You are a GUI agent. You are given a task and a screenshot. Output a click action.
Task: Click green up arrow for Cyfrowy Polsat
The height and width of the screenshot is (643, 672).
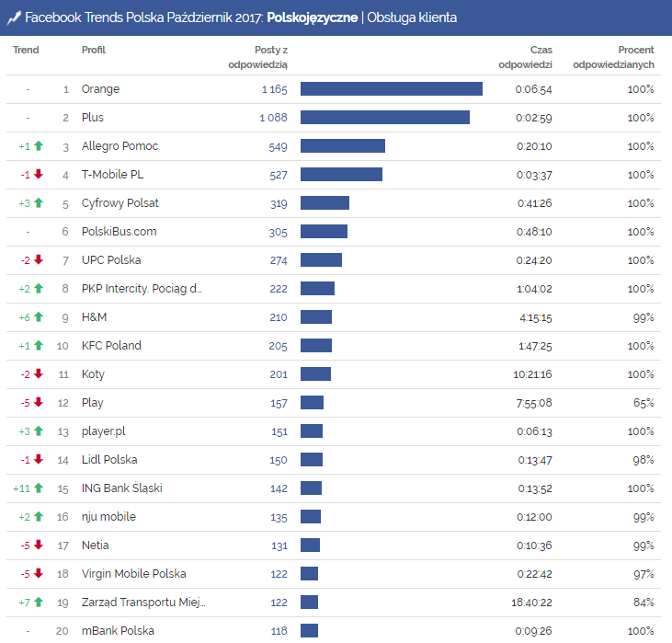[x=39, y=203]
